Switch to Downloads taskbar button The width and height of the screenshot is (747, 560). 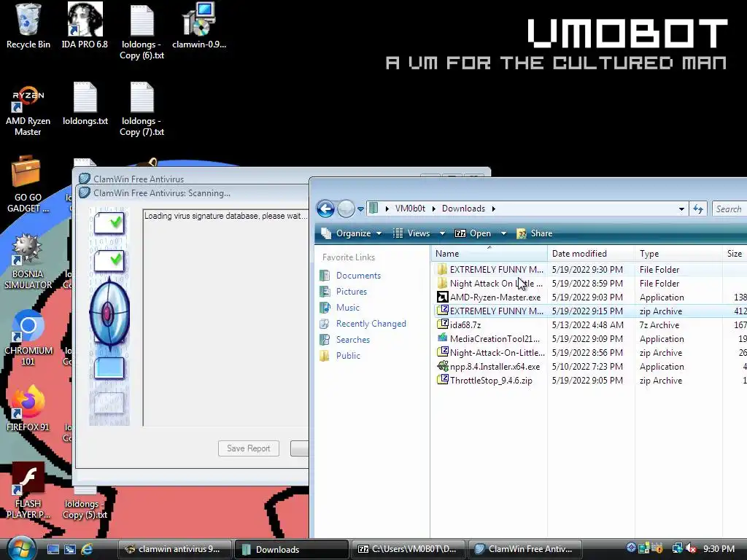[x=292, y=549]
